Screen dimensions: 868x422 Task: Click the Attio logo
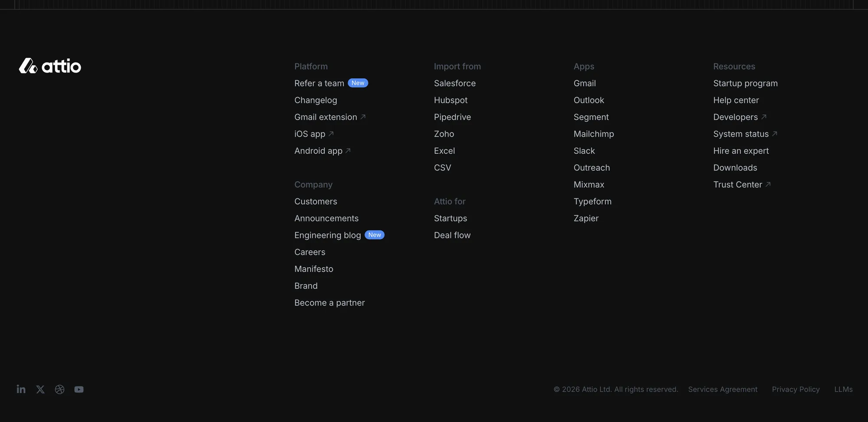point(50,66)
